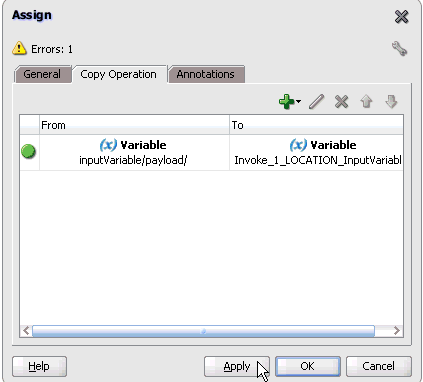423x382 pixels.
Task: Close the Assign dialog
Action: click(401, 17)
